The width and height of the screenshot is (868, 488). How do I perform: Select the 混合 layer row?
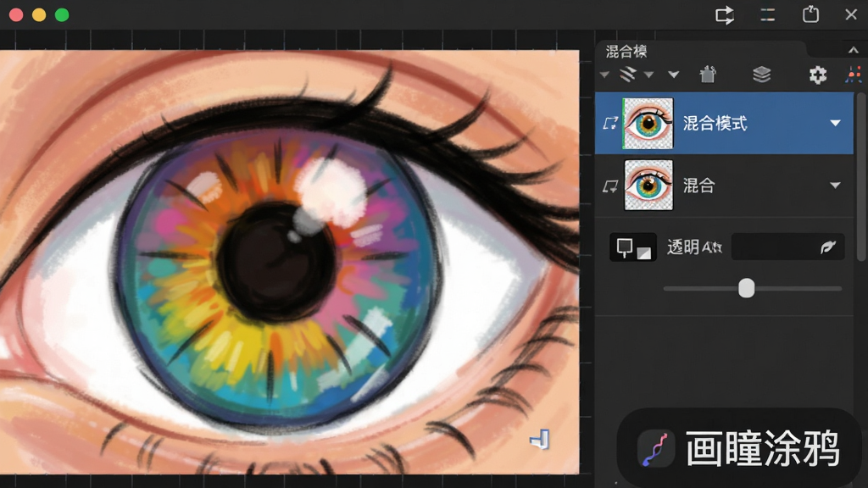coord(724,186)
